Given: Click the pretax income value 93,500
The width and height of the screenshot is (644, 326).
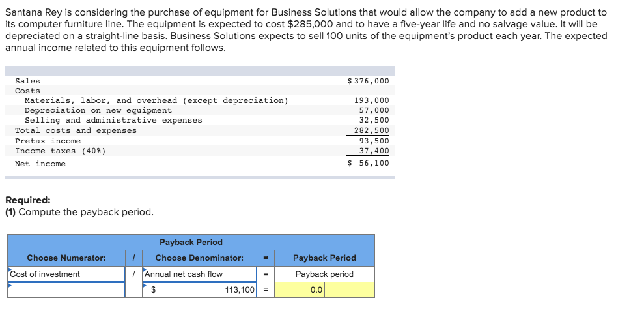Looking at the screenshot, I should [374, 141].
